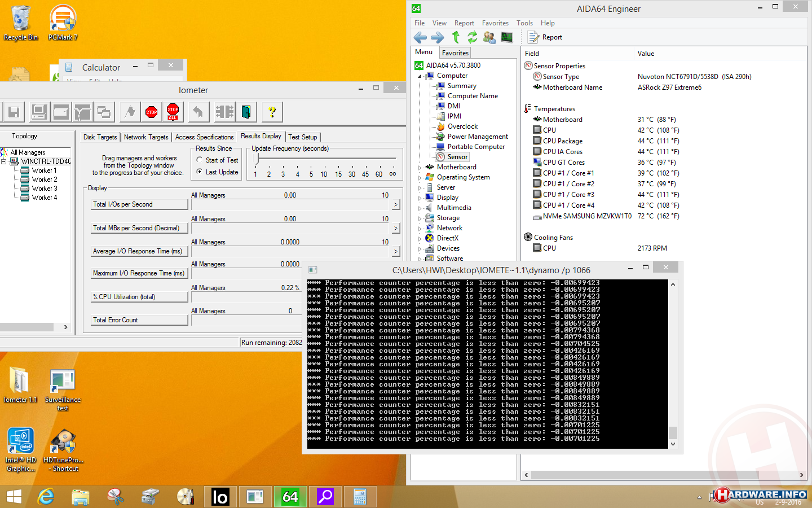Click AIDA64 Back arrow toolbar icon

click(420, 37)
